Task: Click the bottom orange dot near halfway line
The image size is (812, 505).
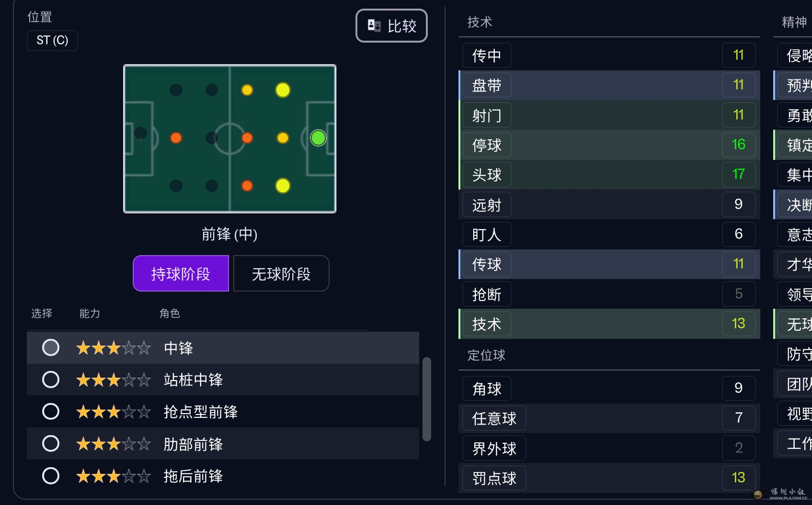Action: click(247, 186)
